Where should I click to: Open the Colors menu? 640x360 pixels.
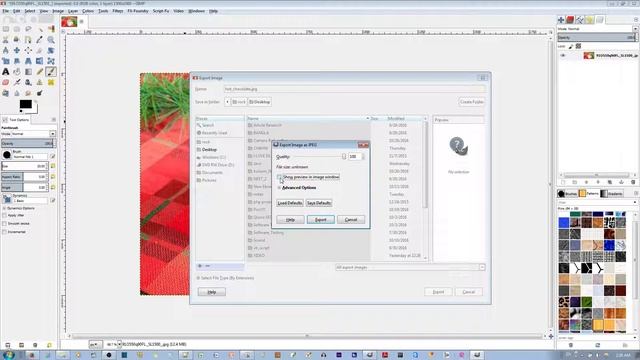click(88, 11)
